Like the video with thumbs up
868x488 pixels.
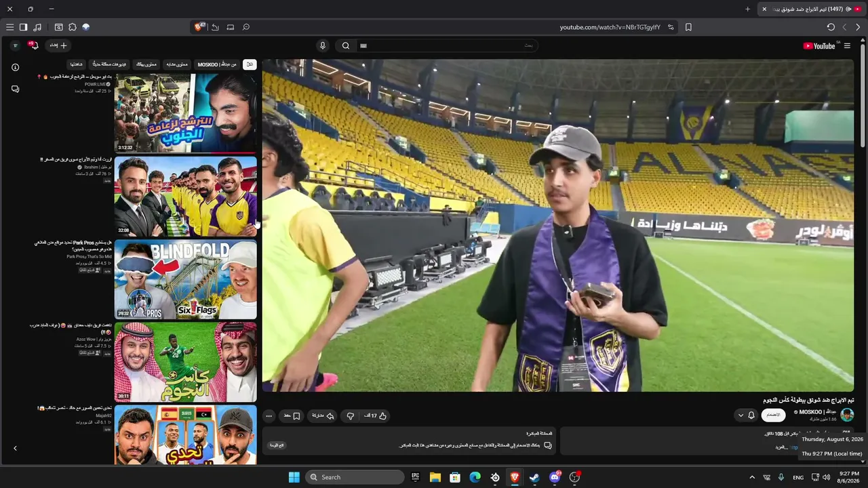point(375,415)
